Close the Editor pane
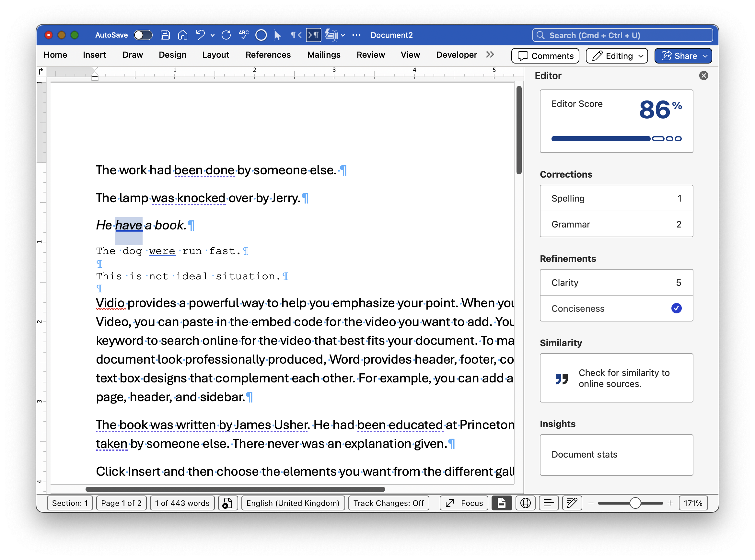 (704, 76)
